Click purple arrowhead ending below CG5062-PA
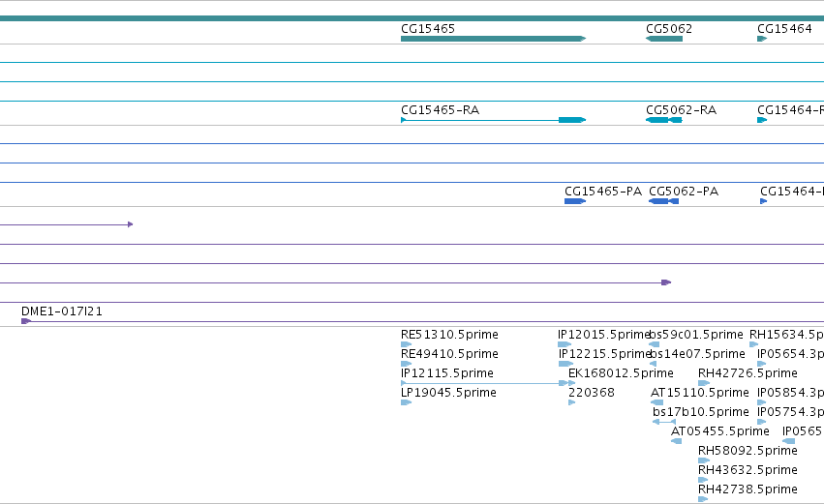Viewport: 824px width, 504px height. 666,282
